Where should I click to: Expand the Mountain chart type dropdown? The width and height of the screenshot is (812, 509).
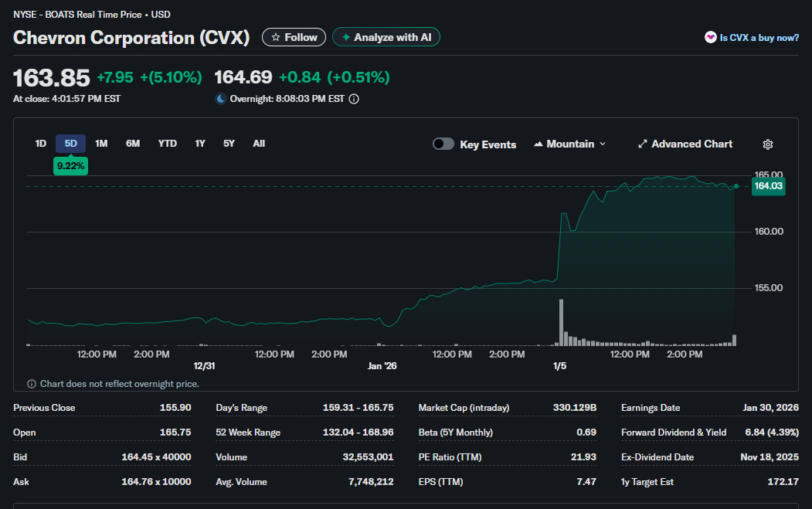click(569, 144)
